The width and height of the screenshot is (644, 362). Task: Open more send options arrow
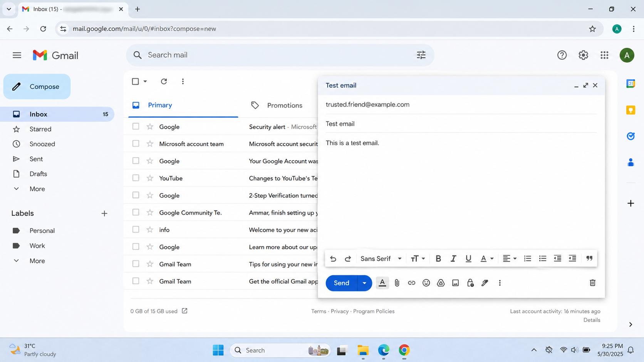[364, 283]
